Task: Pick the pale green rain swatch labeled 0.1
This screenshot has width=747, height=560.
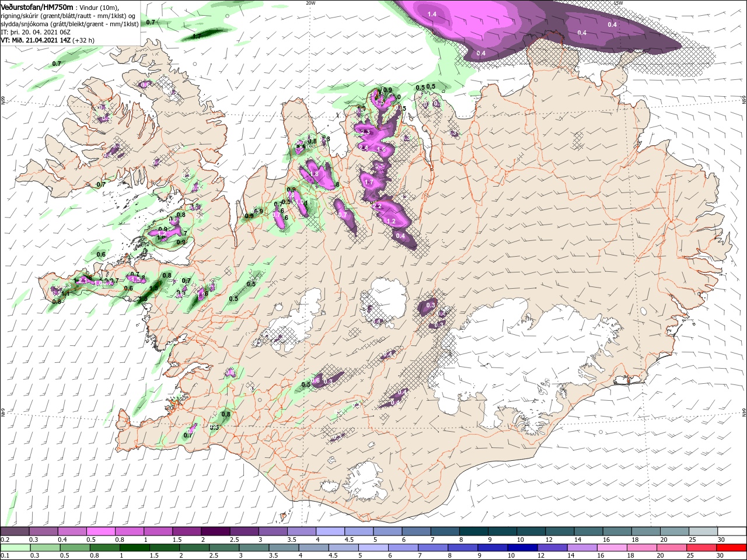Action: pyautogui.click(x=15, y=547)
